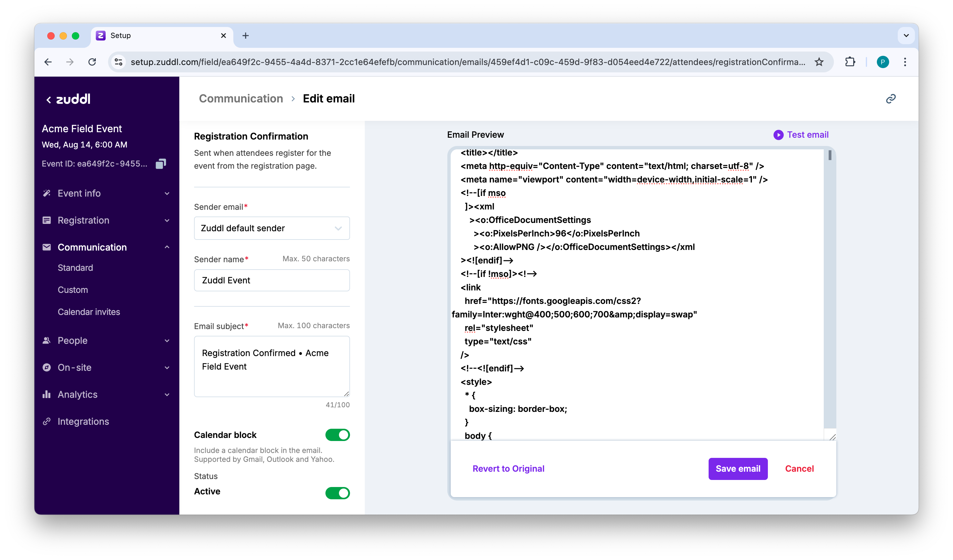The image size is (953, 560).
Task: Click the Test email play icon
Action: (778, 135)
